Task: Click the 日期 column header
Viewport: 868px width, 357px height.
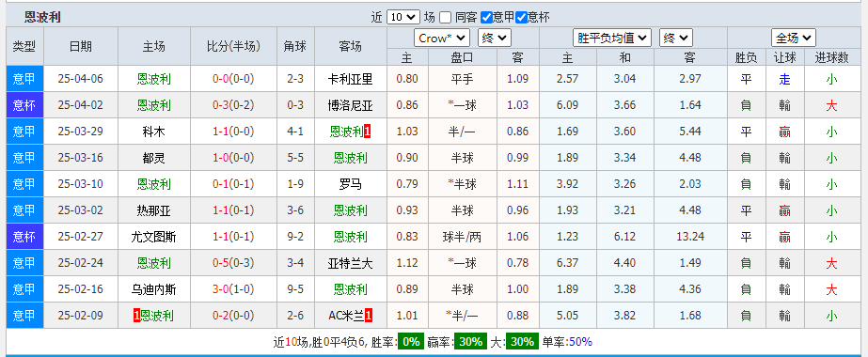Action: (x=81, y=46)
